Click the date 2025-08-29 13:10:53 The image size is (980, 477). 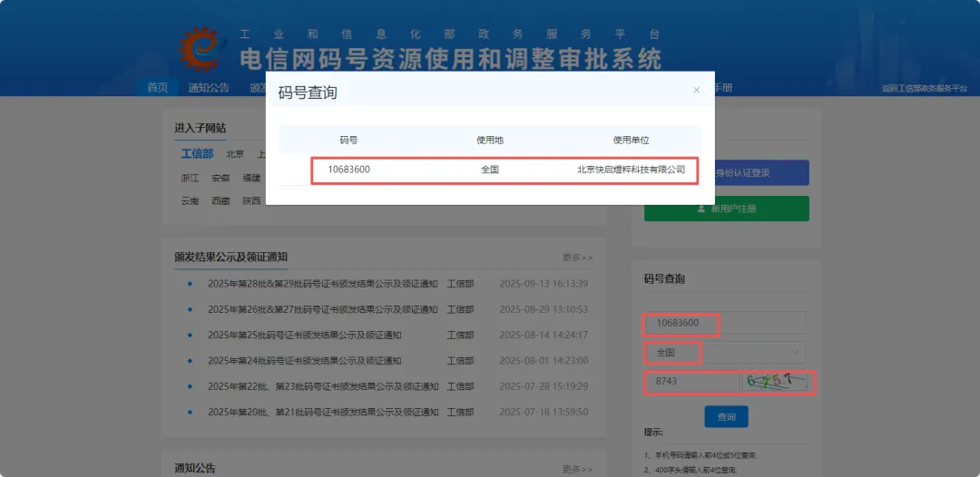(x=544, y=309)
